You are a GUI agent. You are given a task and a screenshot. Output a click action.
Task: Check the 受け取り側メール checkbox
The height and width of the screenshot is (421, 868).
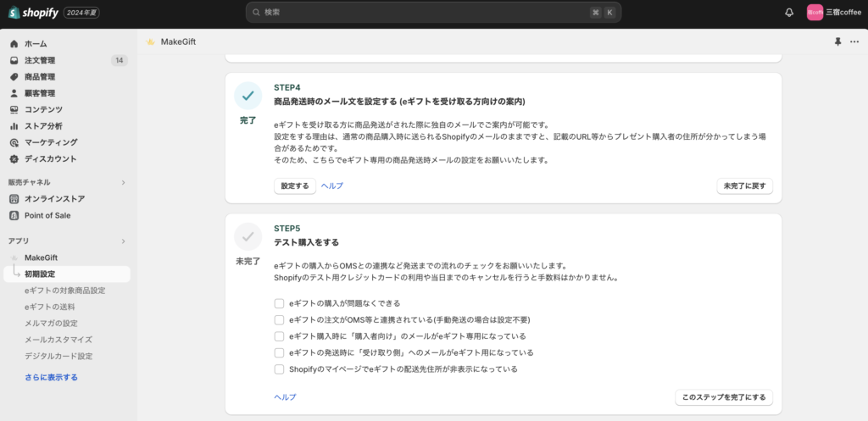click(x=279, y=352)
